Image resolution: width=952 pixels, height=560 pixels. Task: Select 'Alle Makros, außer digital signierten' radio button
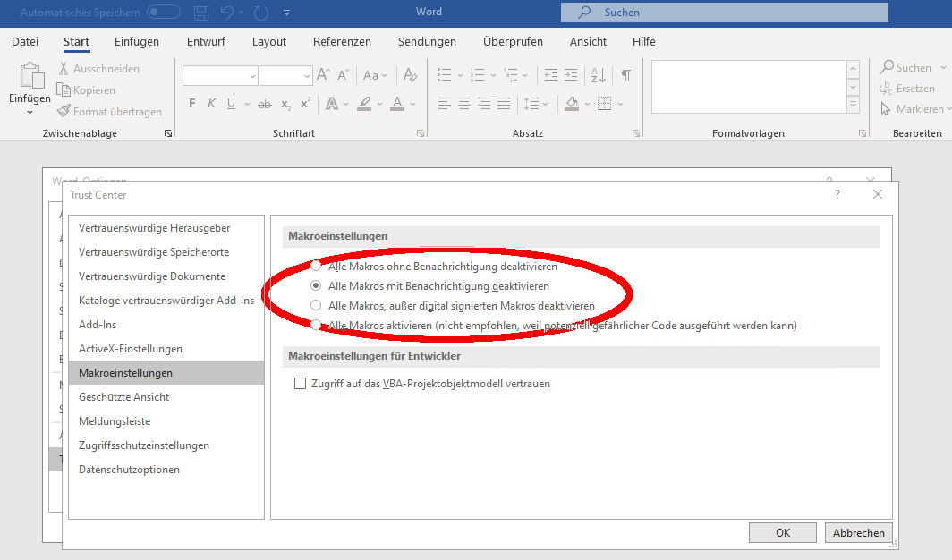click(x=315, y=306)
